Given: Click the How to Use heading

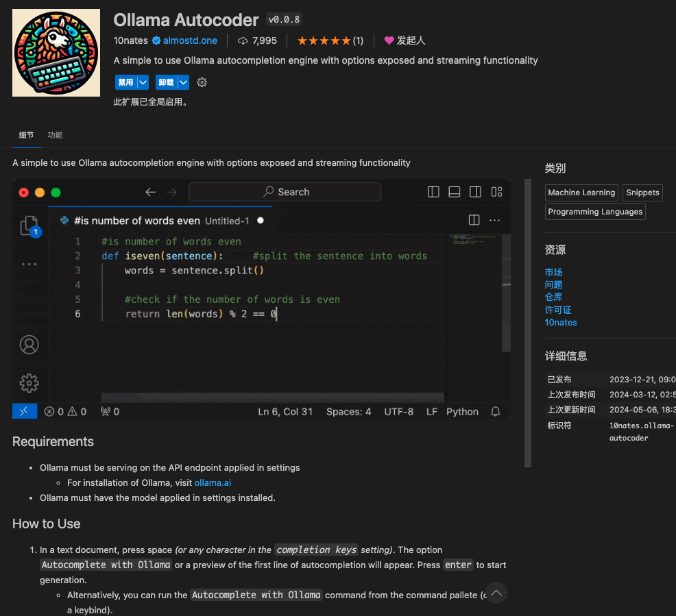Looking at the screenshot, I should pos(47,523).
